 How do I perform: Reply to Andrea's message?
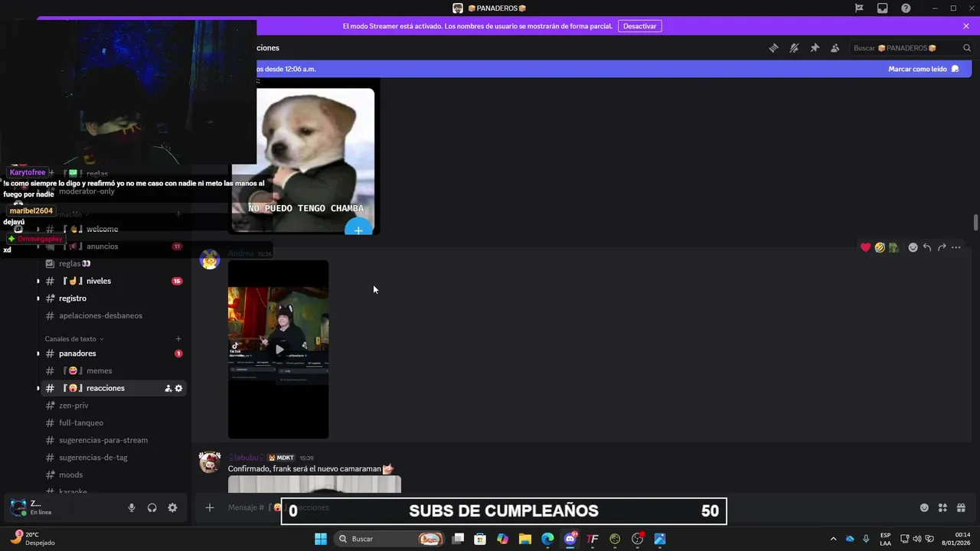927,247
